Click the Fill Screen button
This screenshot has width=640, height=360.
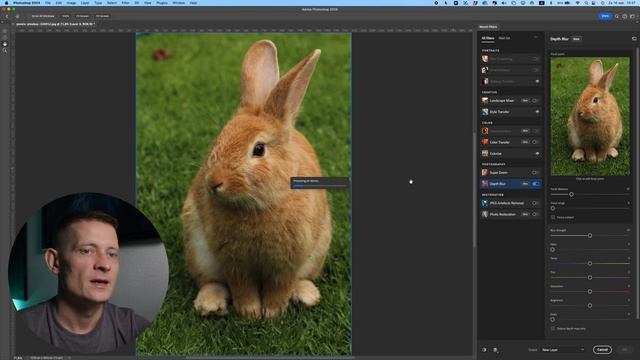pyautogui.click(x=102, y=16)
